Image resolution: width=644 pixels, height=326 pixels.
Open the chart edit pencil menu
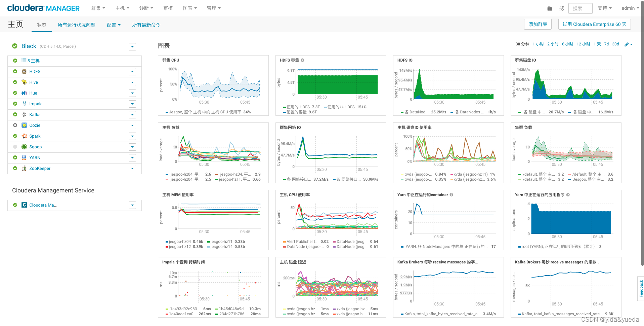click(x=628, y=44)
